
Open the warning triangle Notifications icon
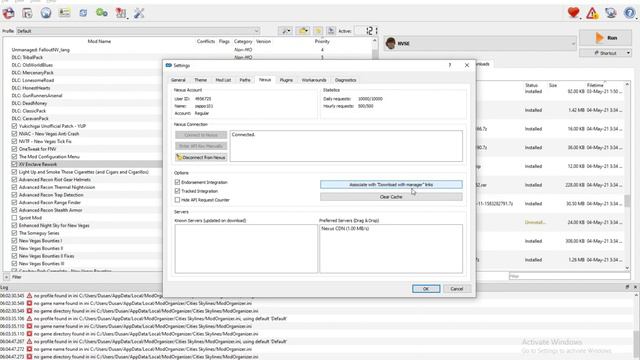click(592, 13)
